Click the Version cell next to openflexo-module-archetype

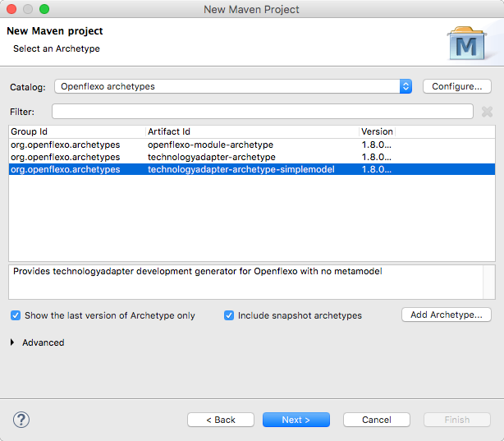click(x=377, y=145)
